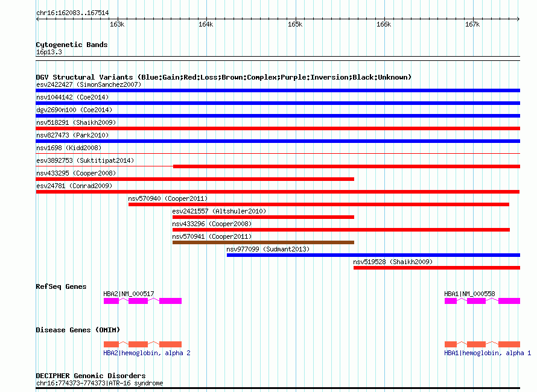Screen dimensions: 537x392
Task: Click the nsv1698 (Kidd2008) label
Action: tap(69, 148)
